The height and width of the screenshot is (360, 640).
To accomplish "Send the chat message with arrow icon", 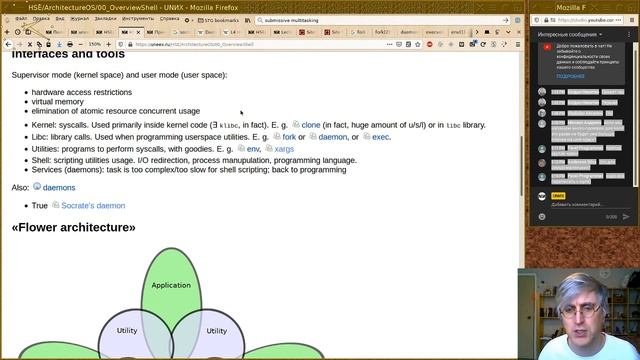I will [x=626, y=217].
